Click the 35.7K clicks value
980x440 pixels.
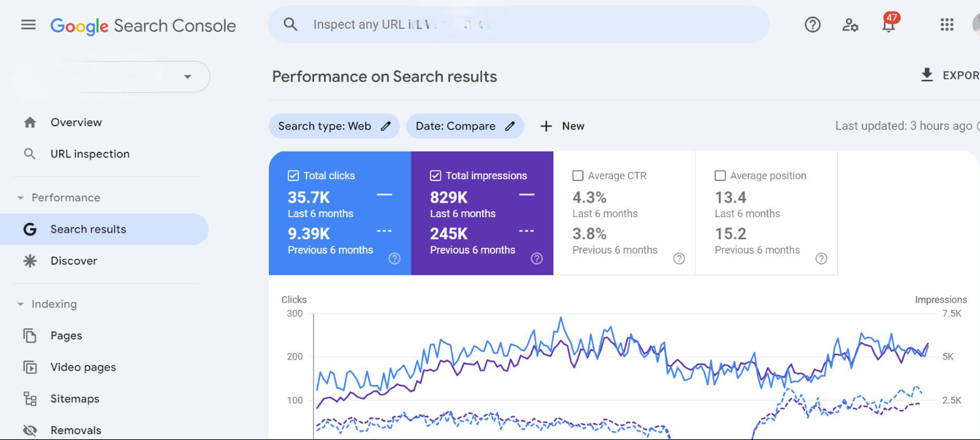(309, 197)
